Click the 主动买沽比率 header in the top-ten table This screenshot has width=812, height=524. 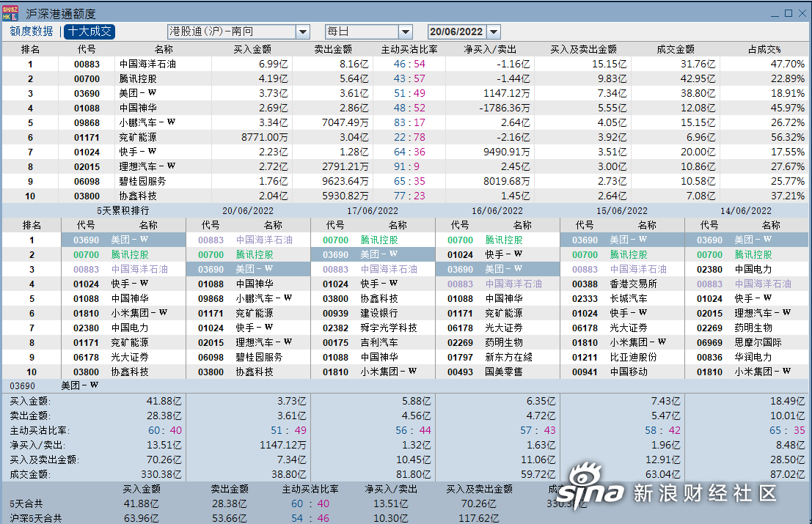tap(409, 49)
